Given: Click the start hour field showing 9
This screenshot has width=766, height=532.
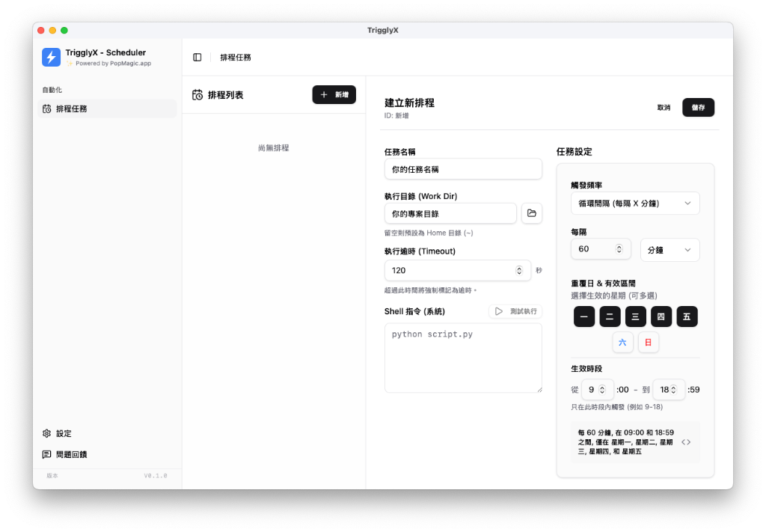Looking at the screenshot, I should (x=597, y=389).
